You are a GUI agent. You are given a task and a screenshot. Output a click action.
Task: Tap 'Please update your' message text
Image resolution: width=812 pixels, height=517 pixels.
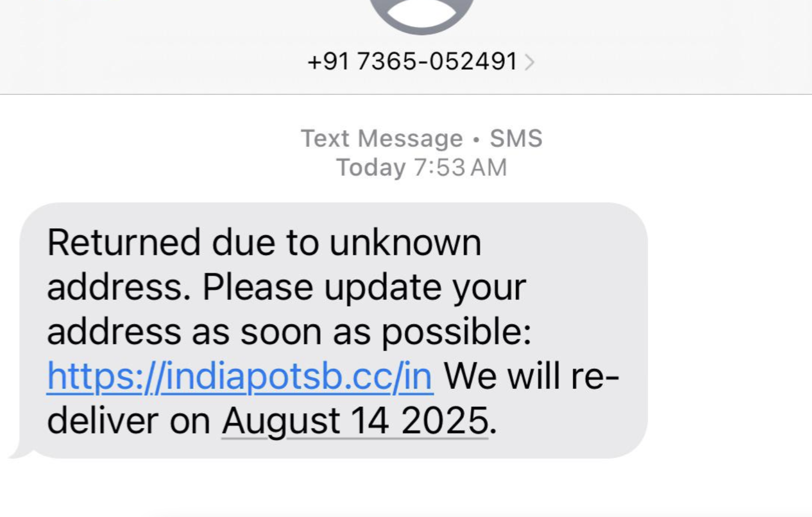[364, 287]
